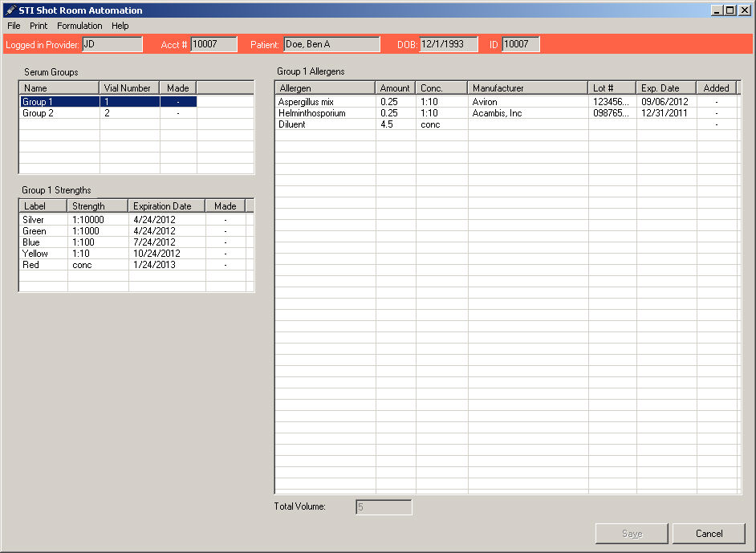Select the Diluent row
The height and width of the screenshot is (553, 756).
coord(292,124)
